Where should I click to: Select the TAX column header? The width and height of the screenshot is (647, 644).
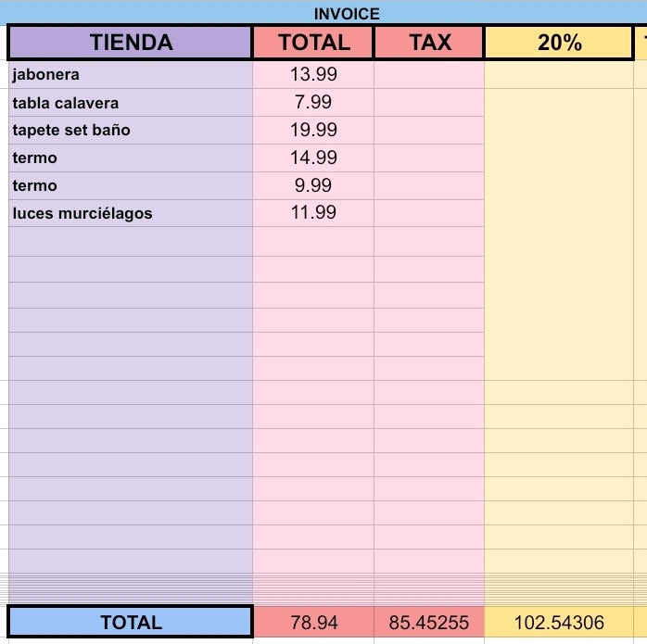click(x=429, y=43)
